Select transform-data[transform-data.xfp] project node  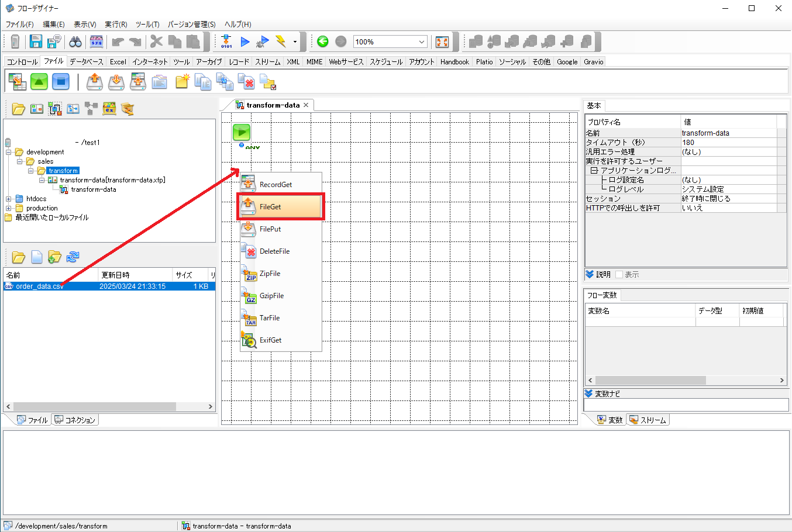coord(112,180)
